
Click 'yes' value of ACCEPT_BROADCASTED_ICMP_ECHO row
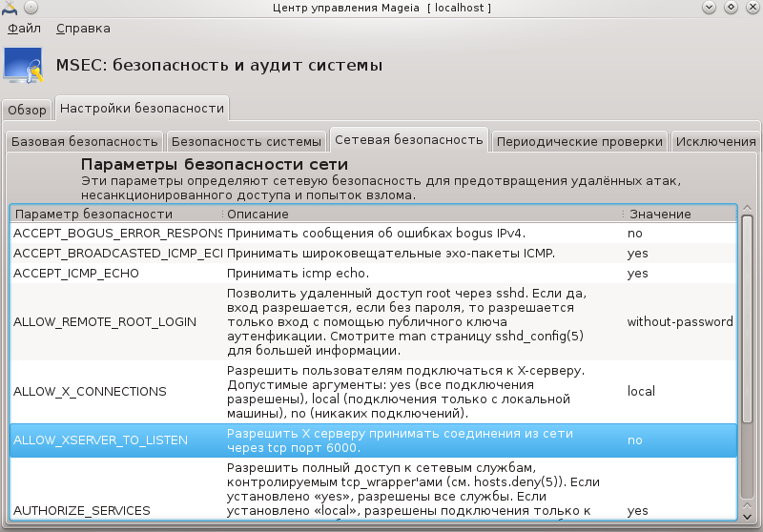[637, 254]
